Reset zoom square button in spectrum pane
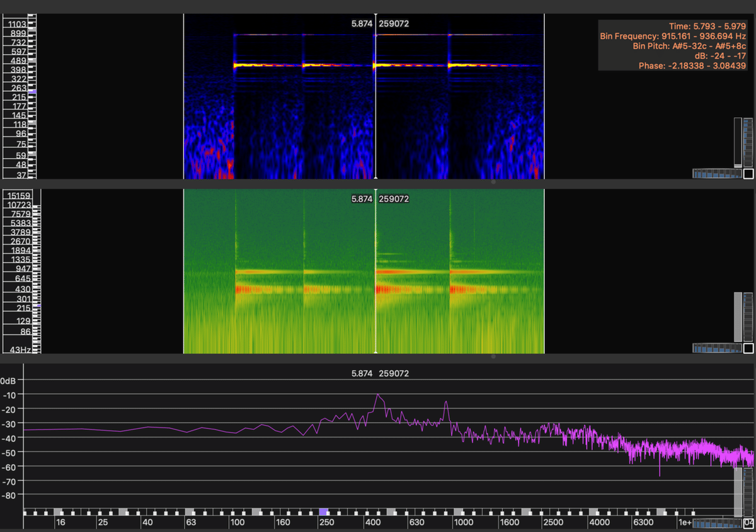This screenshot has height=532, width=756. click(748, 523)
